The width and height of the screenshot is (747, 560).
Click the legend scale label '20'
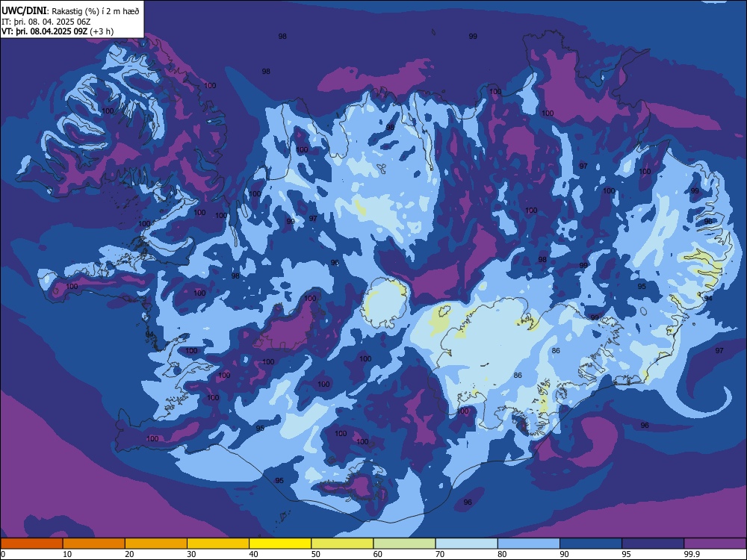click(129, 554)
